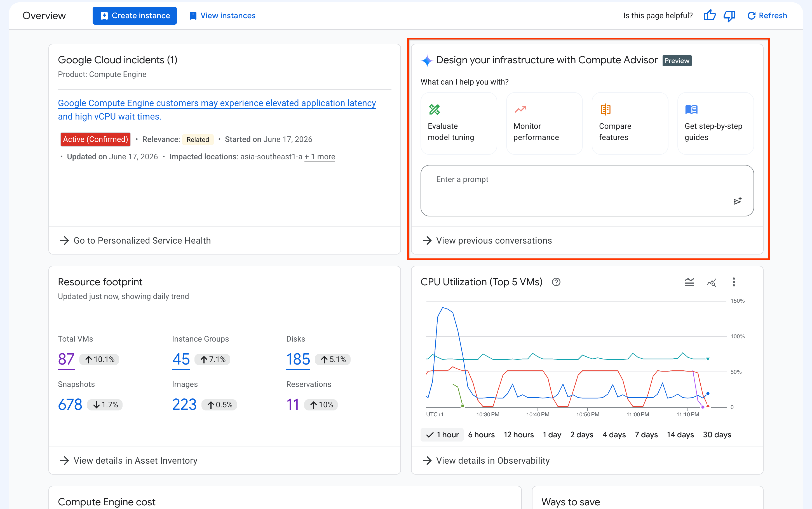This screenshot has height=509, width=812.
Task: Click the Compare features orange icon
Action: point(606,109)
